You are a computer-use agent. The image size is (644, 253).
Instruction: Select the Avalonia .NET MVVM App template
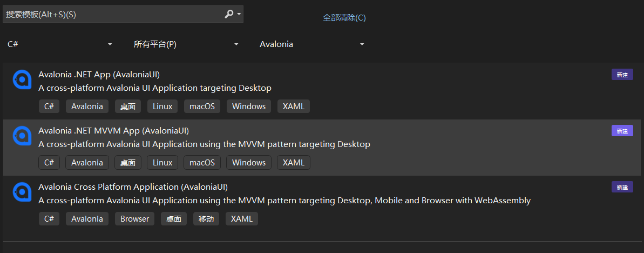270,138
